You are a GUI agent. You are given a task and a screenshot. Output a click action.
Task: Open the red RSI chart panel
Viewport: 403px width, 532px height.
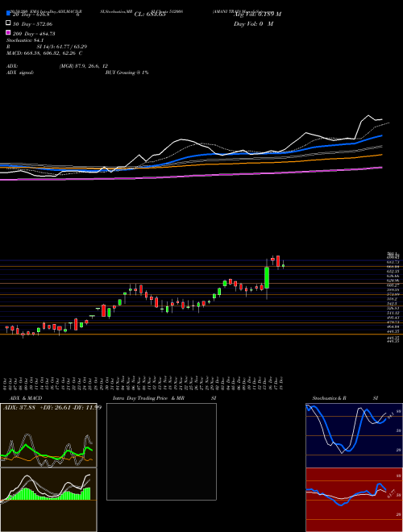[355, 500]
